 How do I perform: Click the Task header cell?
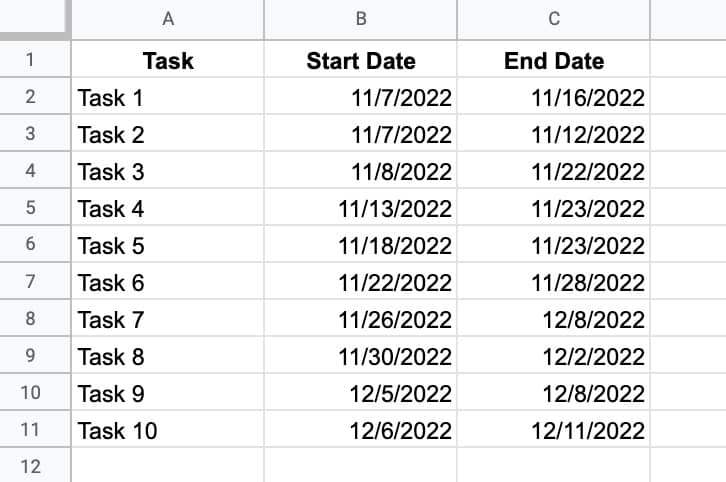[167, 61]
